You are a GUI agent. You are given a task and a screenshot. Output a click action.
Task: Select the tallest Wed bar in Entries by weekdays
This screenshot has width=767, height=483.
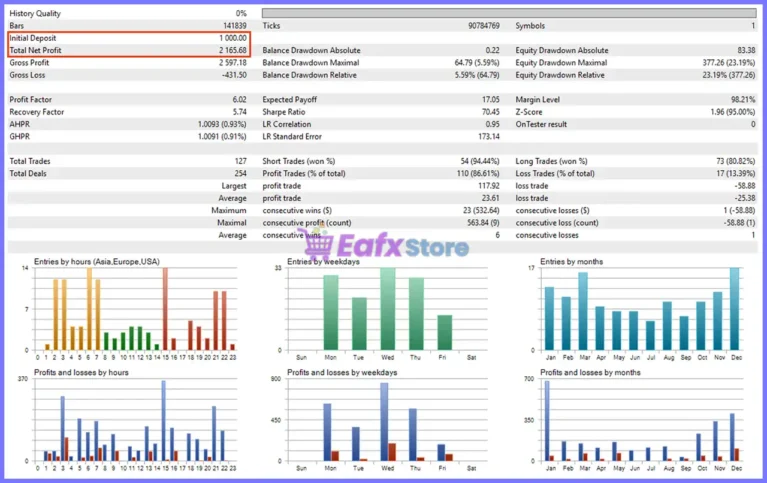[x=387, y=309]
